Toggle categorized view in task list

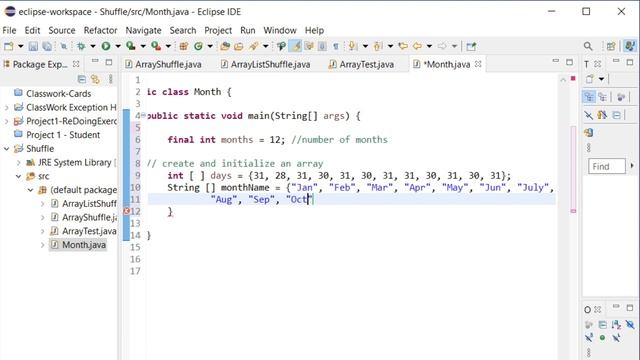pyautogui.click(x=589, y=97)
